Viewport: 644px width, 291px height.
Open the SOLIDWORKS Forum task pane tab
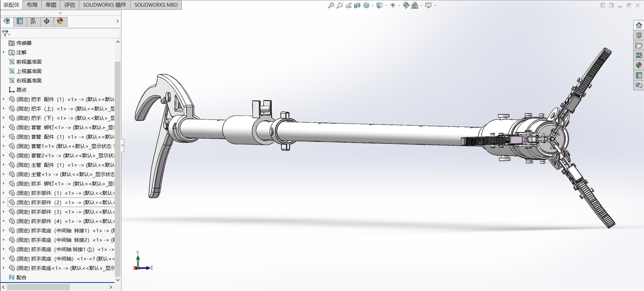tap(639, 85)
